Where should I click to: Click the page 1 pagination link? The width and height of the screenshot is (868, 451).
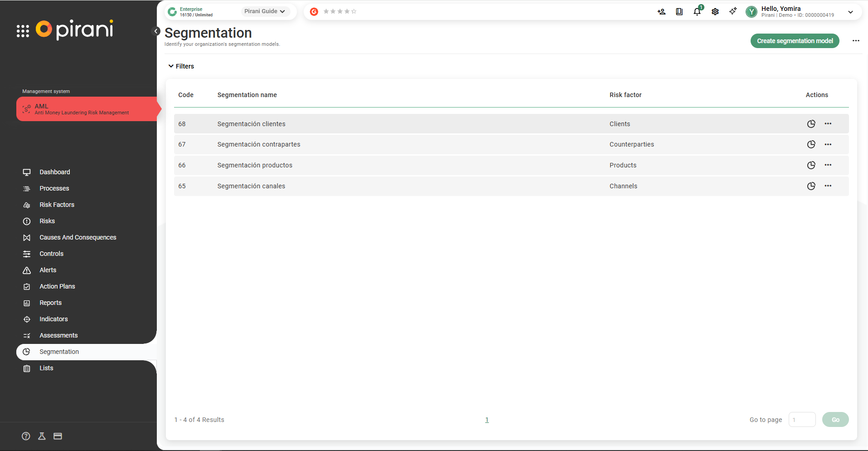tap(487, 420)
